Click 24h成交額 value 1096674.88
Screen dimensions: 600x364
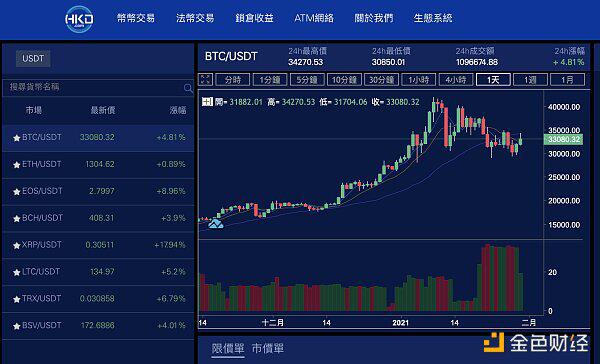coord(477,62)
